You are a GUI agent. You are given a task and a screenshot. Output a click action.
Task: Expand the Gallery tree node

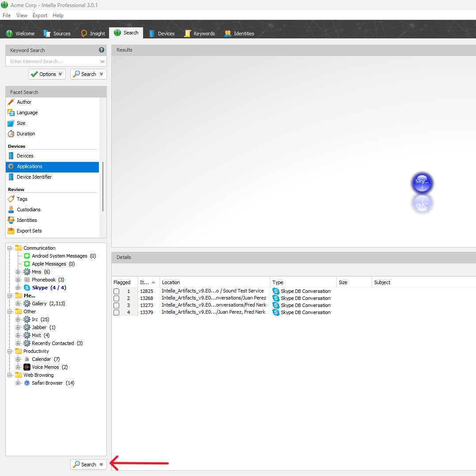[x=18, y=304]
